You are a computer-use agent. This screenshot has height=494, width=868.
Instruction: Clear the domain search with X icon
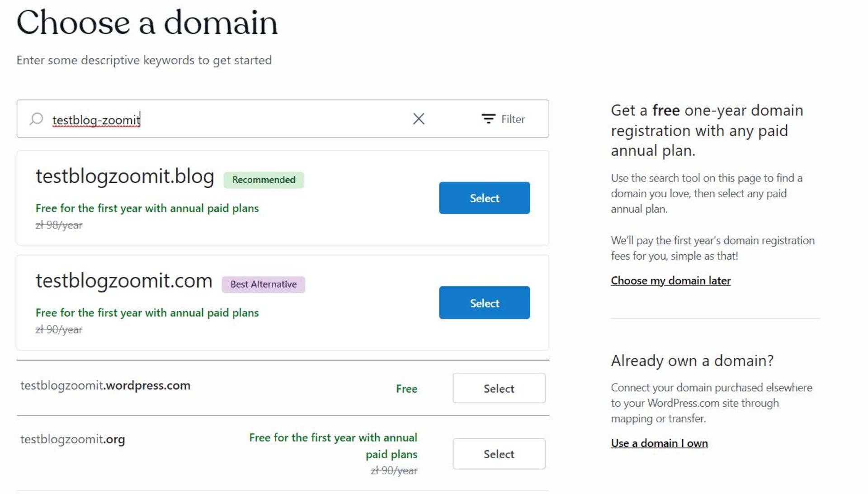[419, 119]
